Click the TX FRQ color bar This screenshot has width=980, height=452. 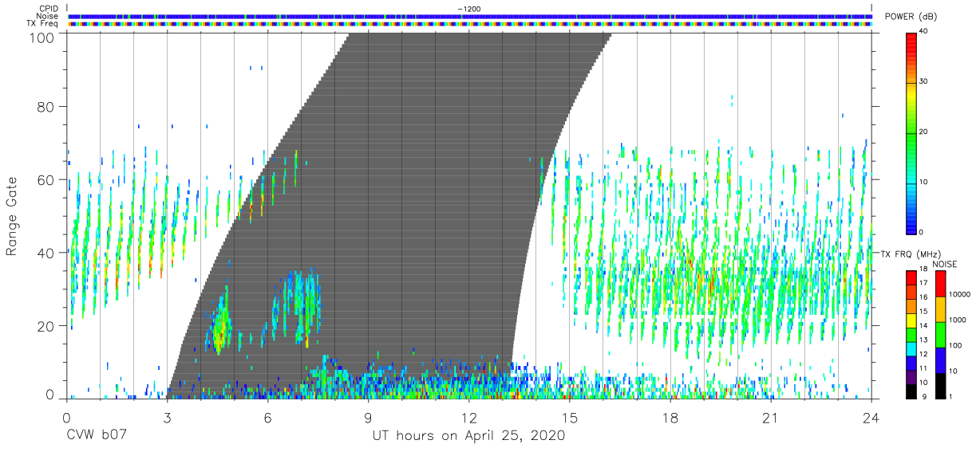(911, 333)
